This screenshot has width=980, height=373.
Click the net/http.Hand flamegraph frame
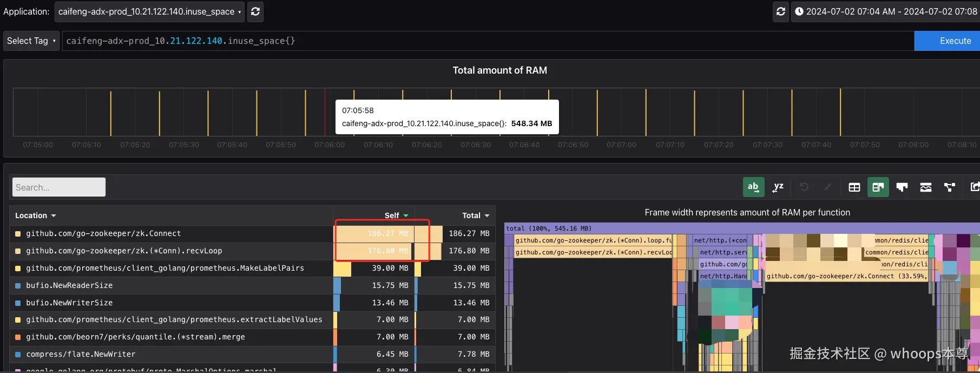click(723, 276)
